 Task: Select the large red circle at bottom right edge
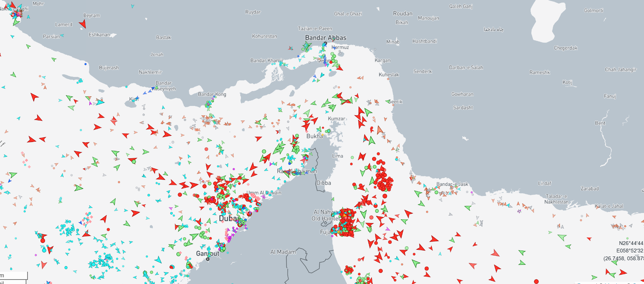click(536, 281)
